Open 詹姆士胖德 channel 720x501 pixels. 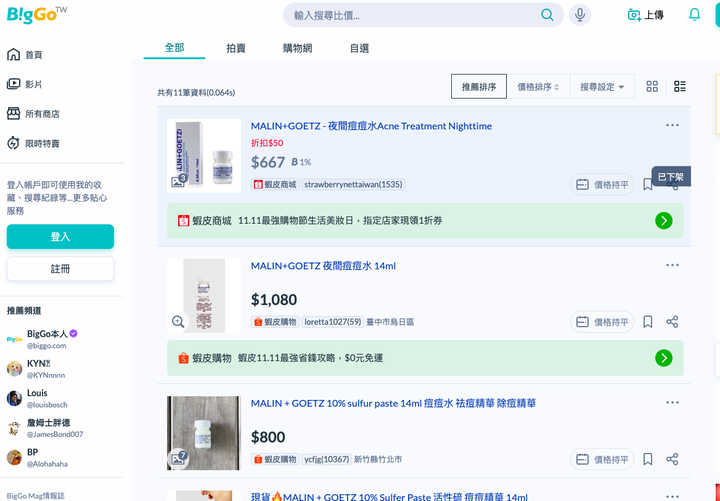(45, 428)
